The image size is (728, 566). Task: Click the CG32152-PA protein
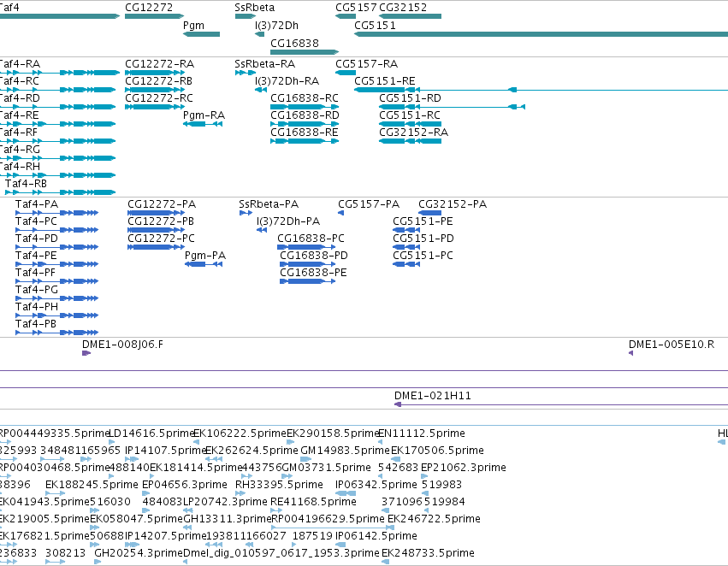tap(430, 213)
